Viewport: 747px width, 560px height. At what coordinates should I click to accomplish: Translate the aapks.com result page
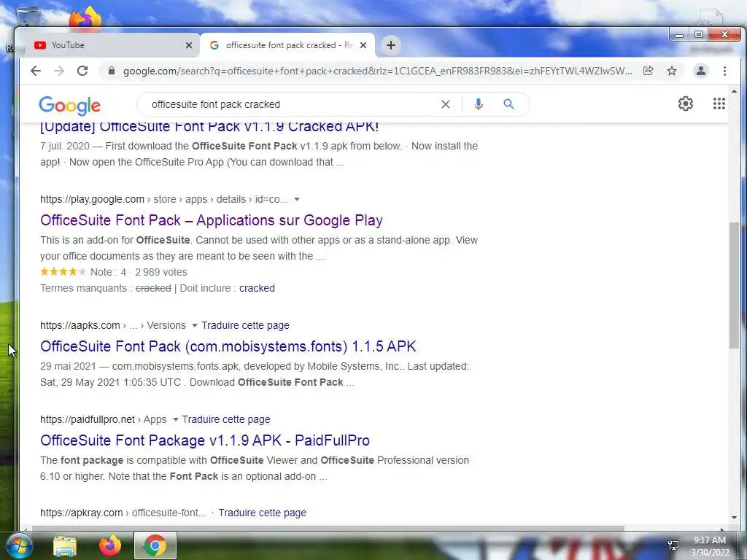245,325
